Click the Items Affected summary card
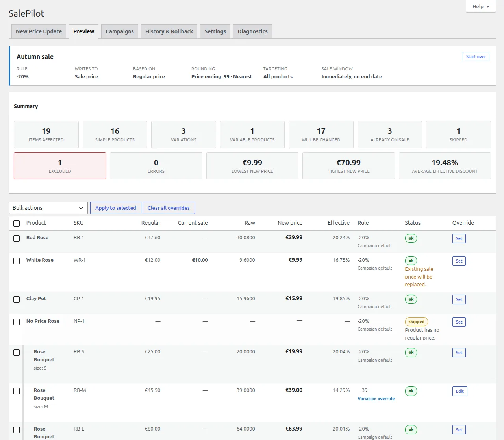This screenshot has width=504, height=440. point(46,135)
